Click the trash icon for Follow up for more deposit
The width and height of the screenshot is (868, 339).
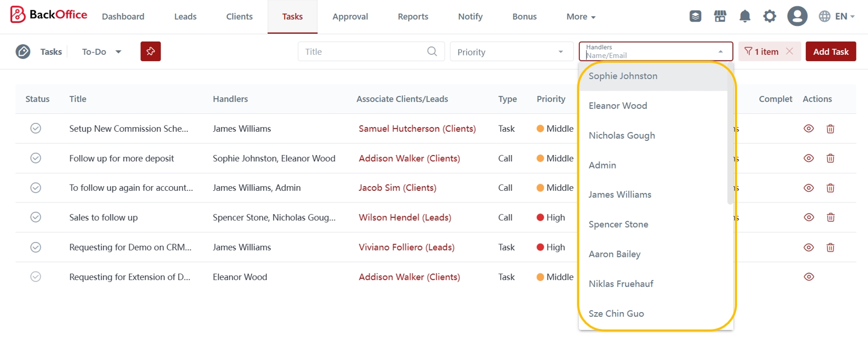coord(830,158)
